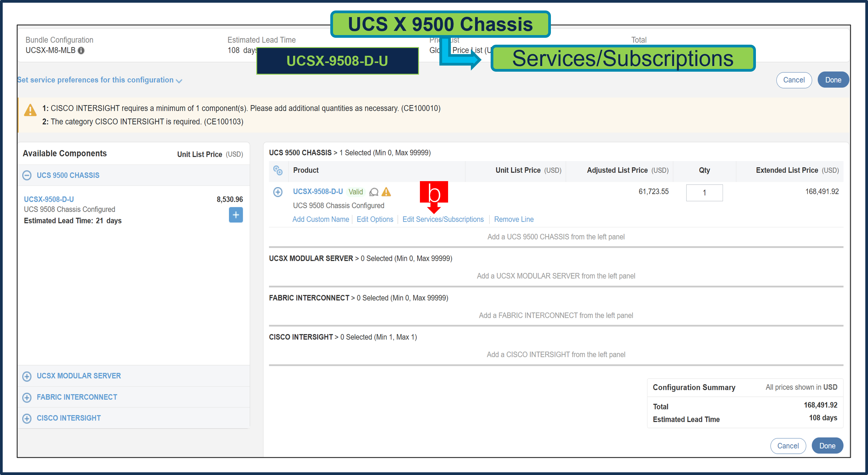Image resolution: width=868 pixels, height=475 pixels.
Task: Expand the FABRIC INTERCONNECT category
Action: pyautogui.click(x=27, y=397)
